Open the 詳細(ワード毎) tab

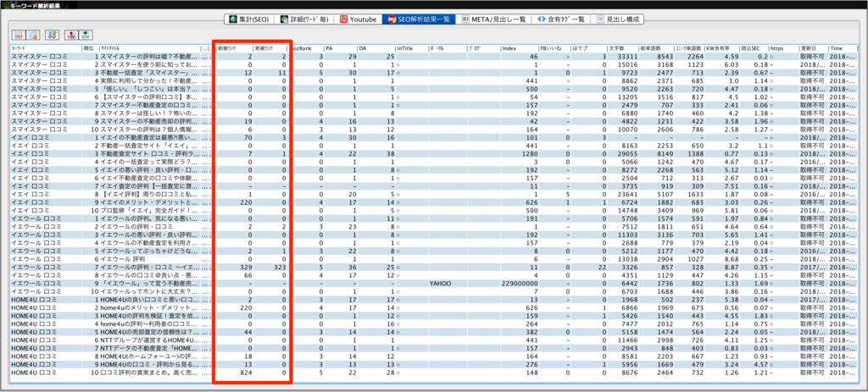(304, 19)
